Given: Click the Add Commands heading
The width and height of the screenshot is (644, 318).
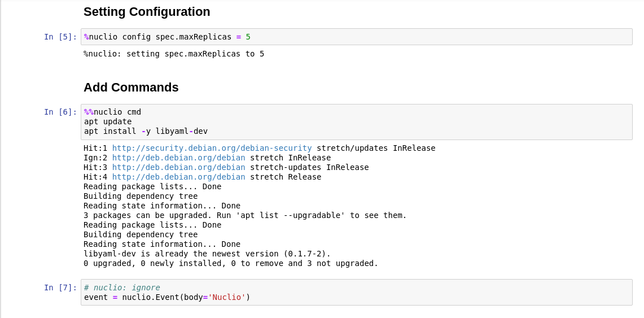Looking at the screenshot, I should [131, 88].
